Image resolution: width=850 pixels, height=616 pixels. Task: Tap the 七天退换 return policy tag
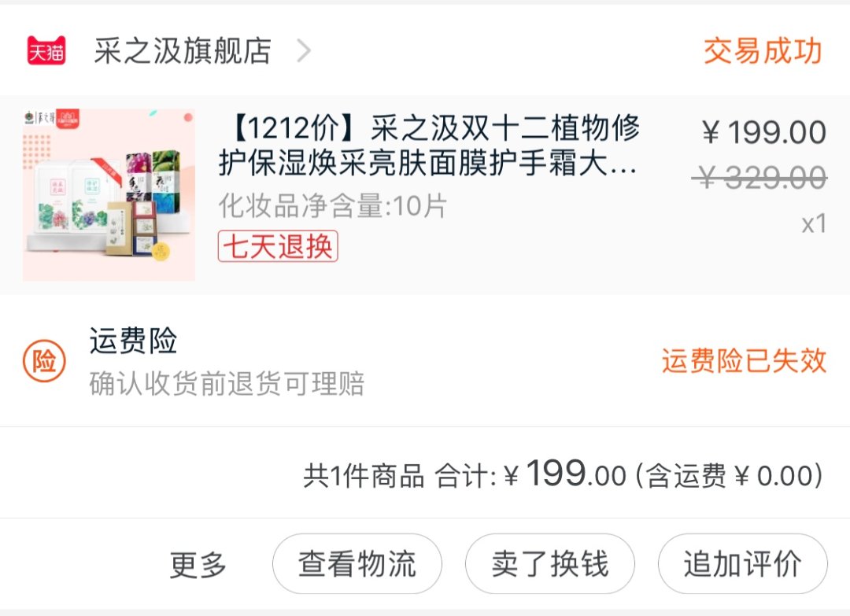[x=278, y=246]
